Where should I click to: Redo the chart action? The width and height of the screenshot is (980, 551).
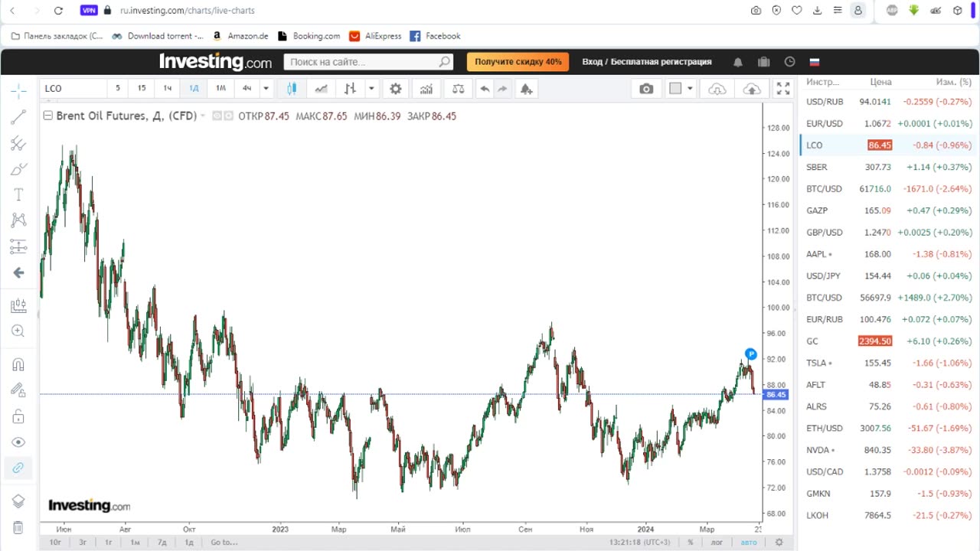(x=502, y=89)
